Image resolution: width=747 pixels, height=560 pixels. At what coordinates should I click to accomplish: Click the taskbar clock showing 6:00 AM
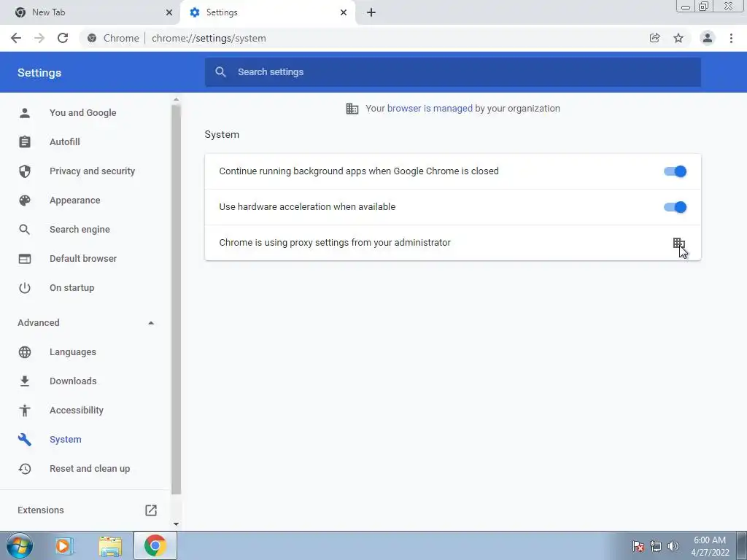pos(710,546)
